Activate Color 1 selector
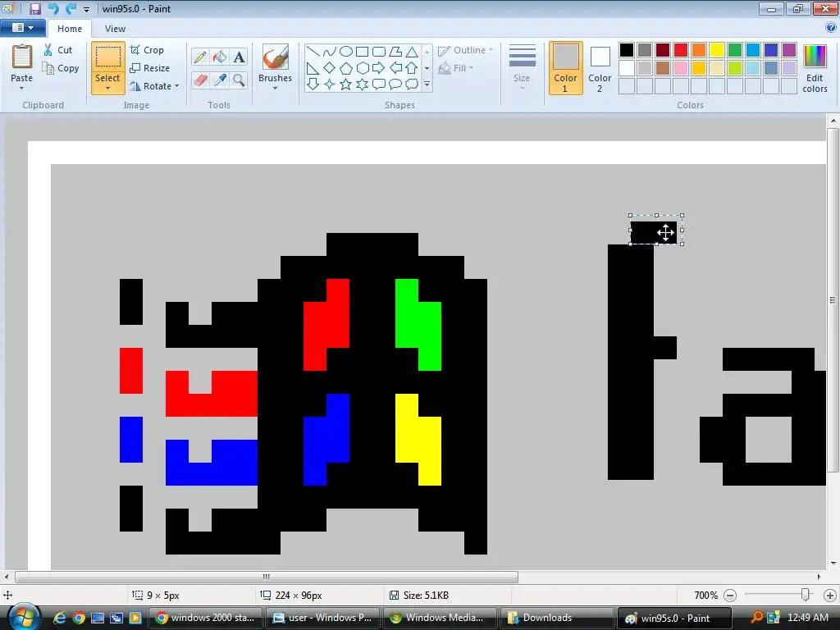840x630 pixels. tap(566, 68)
